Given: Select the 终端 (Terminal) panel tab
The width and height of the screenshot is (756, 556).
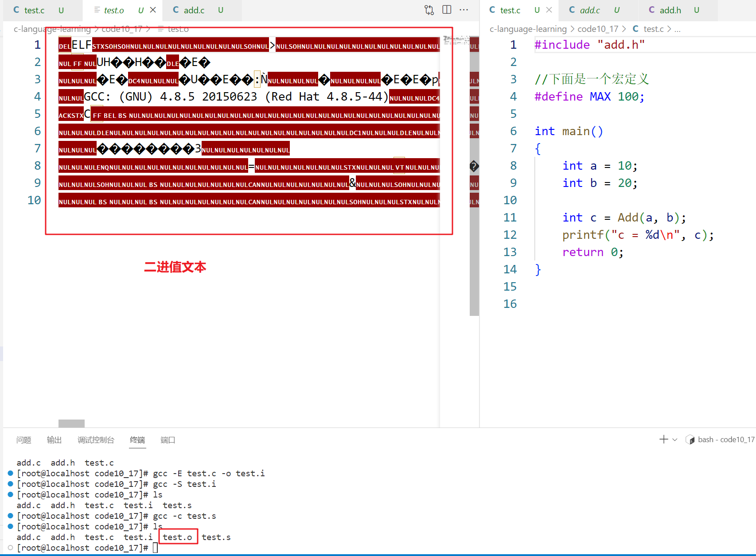Looking at the screenshot, I should [x=137, y=440].
